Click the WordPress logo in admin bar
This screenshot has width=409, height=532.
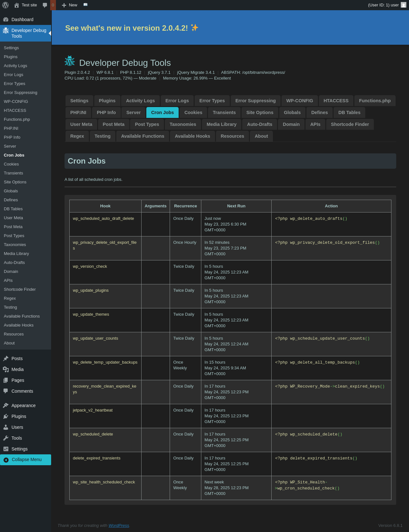(5, 5)
